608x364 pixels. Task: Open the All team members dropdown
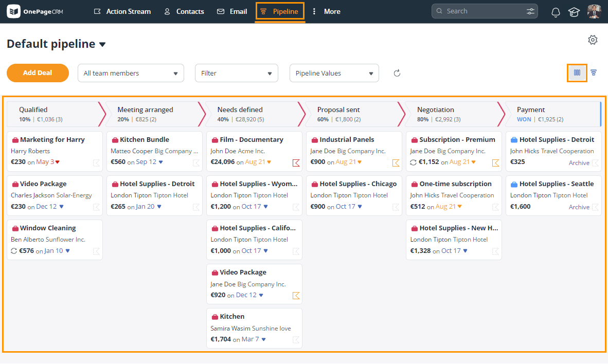131,74
